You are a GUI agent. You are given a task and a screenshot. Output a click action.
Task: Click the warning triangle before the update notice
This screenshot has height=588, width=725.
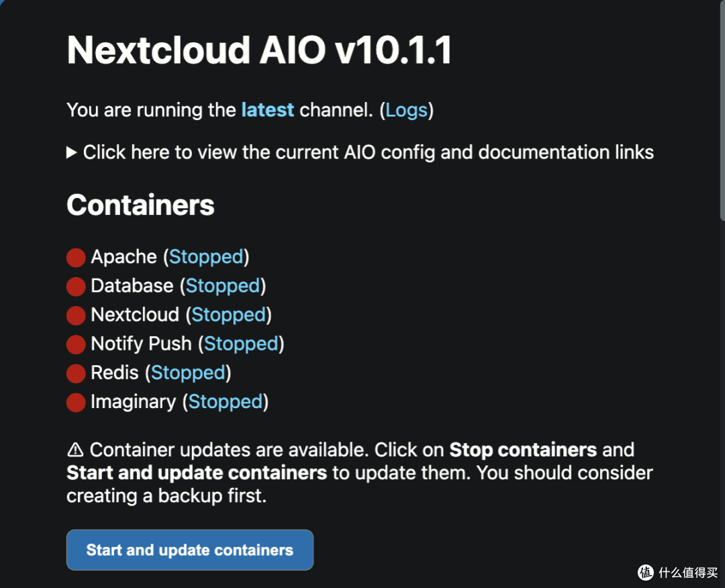pyautogui.click(x=76, y=450)
